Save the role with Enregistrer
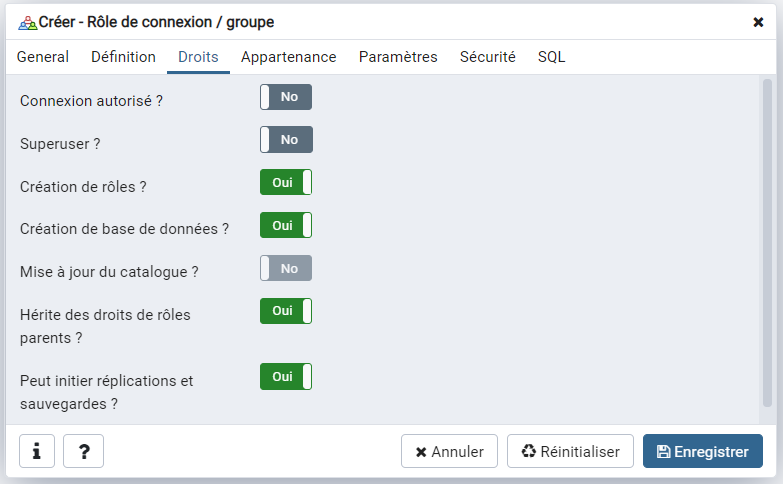783x484 pixels. click(702, 452)
